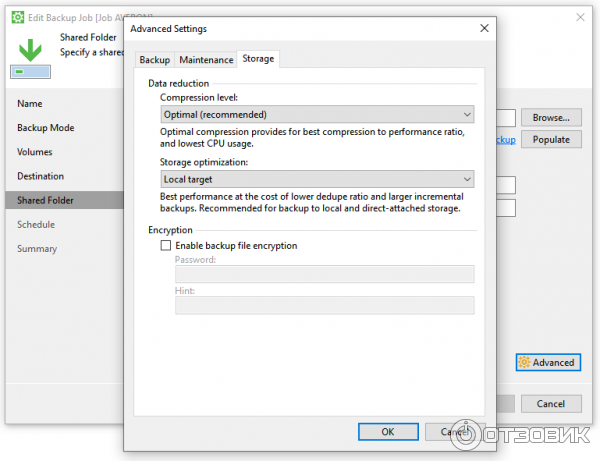Click the Password input field

pos(324,274)
